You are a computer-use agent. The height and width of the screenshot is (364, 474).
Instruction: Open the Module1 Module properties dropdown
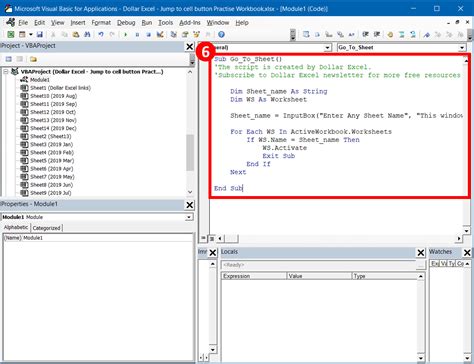click(189, 217)
